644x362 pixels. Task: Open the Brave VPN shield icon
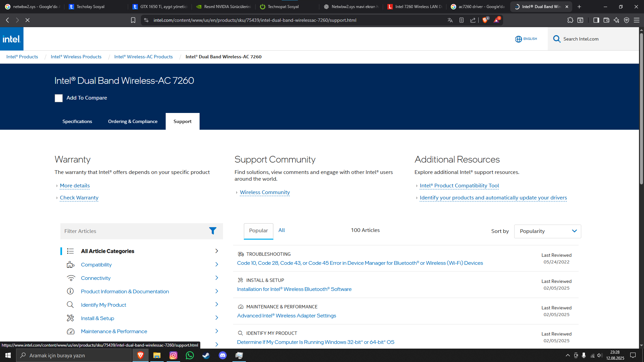coord(627,20)
